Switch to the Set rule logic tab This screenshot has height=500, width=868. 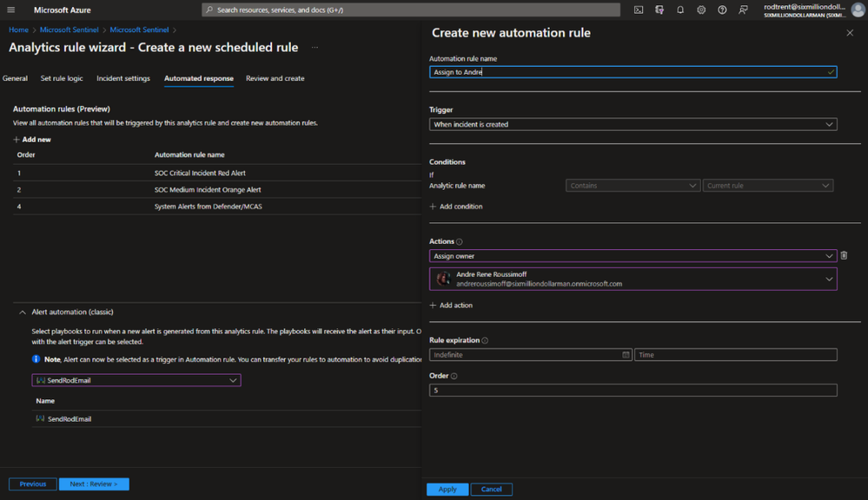click(x=62, y=78)
